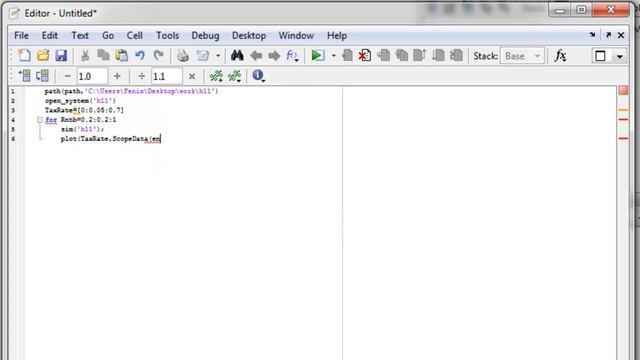Image resolution: width=640 pixels, height=360 pixels.
Task: Find text using the binoculars icon
Action: coord(237,56)
